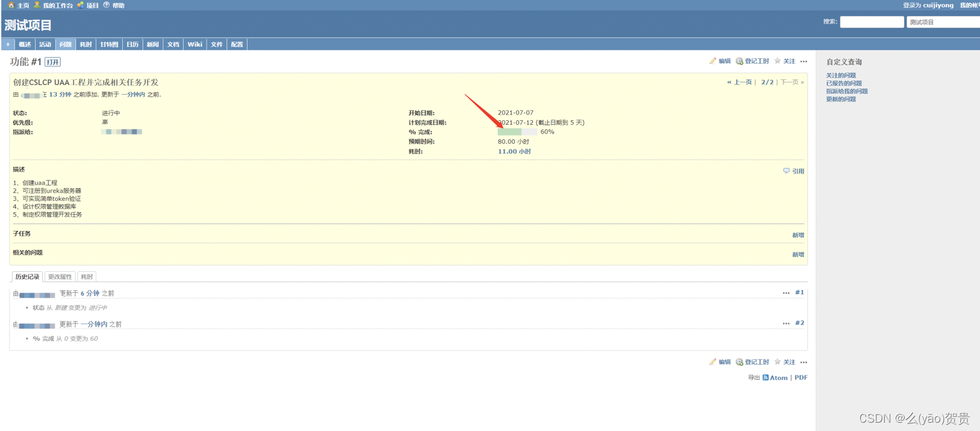Open the 项目 projects menu link
This screenshot has width=980, height=431.
click(x=88, y=5)
